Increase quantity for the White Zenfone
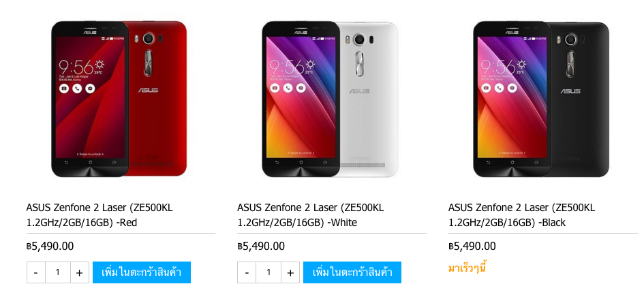 pyautogui.click(x=290, y=272)
